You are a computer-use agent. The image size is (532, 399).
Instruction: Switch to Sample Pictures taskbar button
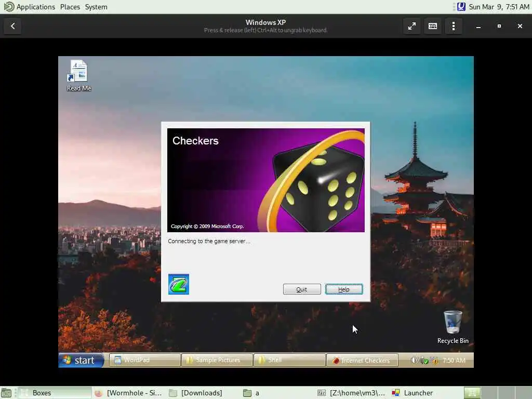[217, 360]
